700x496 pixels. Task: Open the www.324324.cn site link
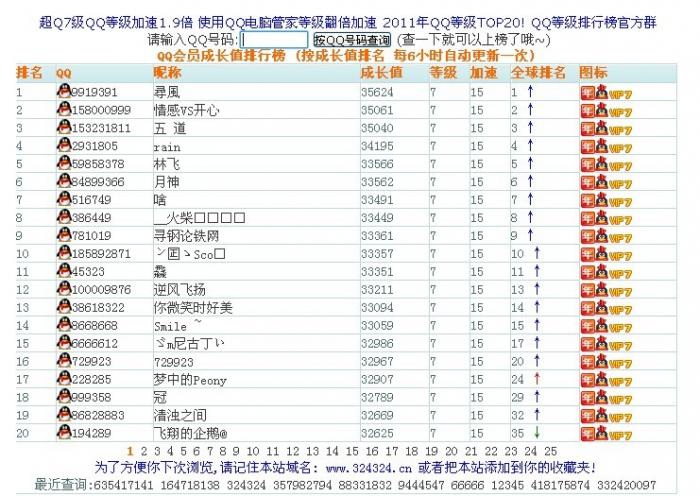(369, 468)
